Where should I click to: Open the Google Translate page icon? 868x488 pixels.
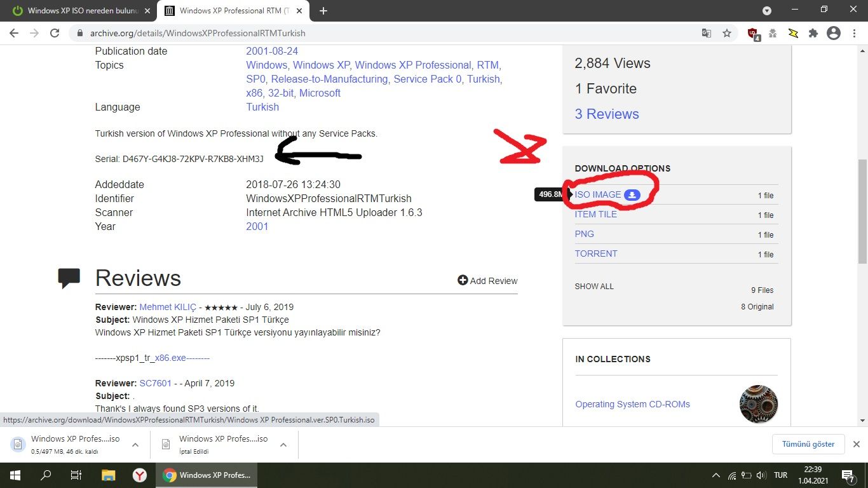pos(707,34)
